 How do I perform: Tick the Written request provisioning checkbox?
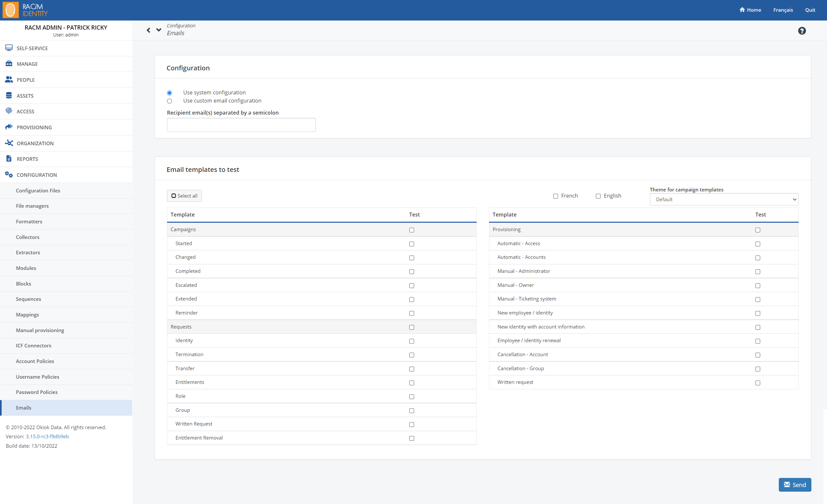tap(758, 383)
